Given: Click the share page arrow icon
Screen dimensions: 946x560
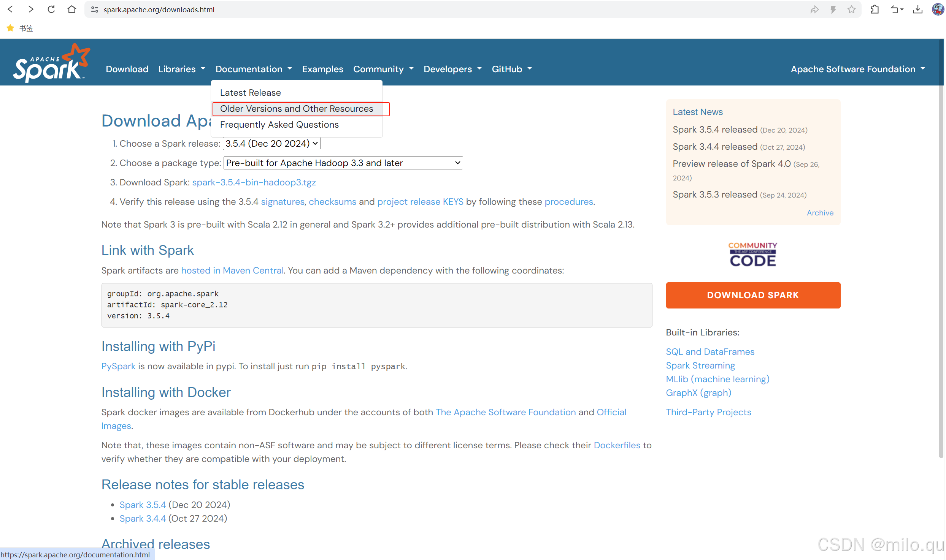Looking at the screenshot, I should [x=814, y=9].
